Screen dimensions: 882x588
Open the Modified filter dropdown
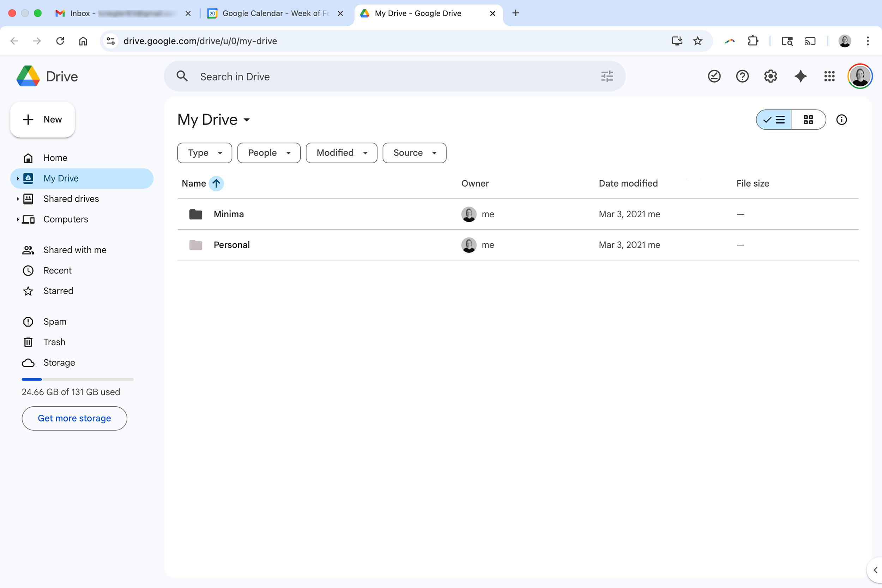(x=341, y=153)
